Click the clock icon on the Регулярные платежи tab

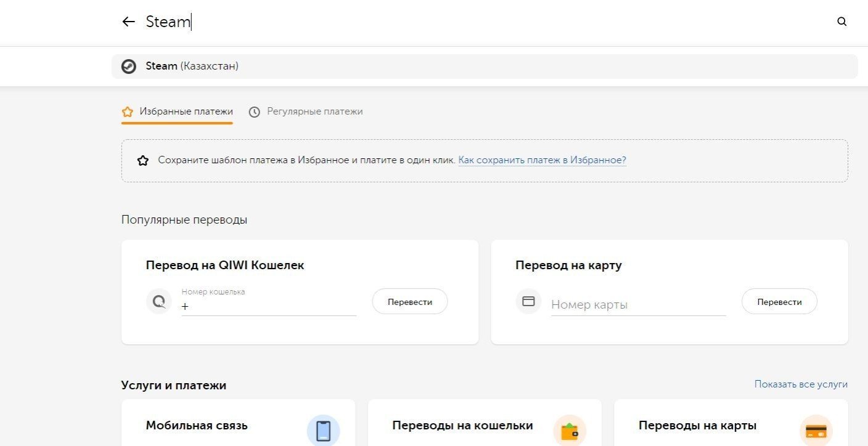point(254,112)
